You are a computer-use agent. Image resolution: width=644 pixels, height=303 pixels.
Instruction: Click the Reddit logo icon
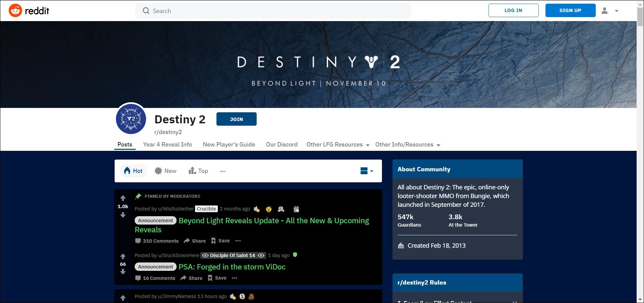click(15, 11)
